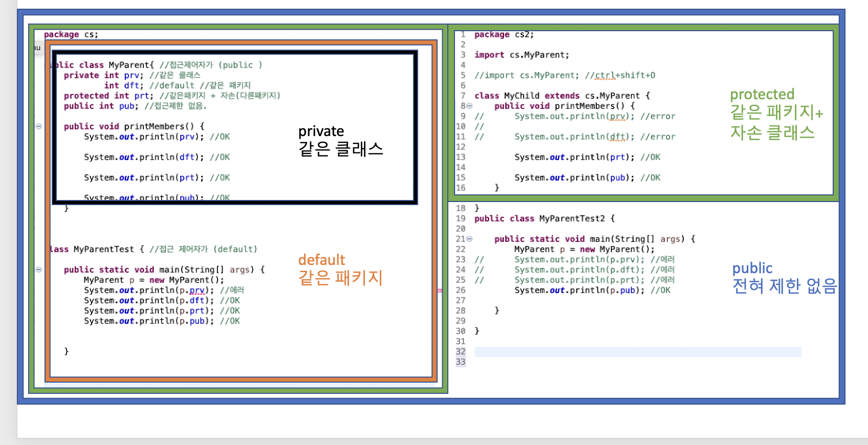
Task: Click the 'int dft; //default' declaration
Action: [177, 85]
